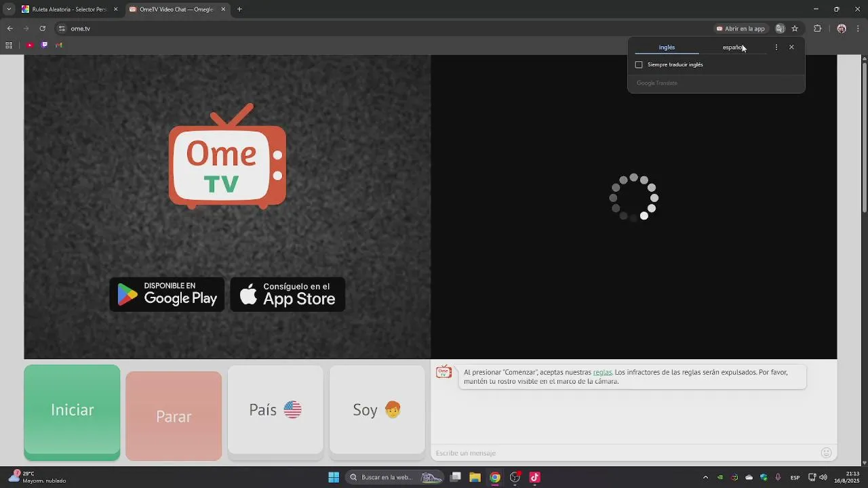The height and width of the screenshot is (488, 868).
Task: Click the OmeTV logo in video panel
Action: [x=227, y=156]
